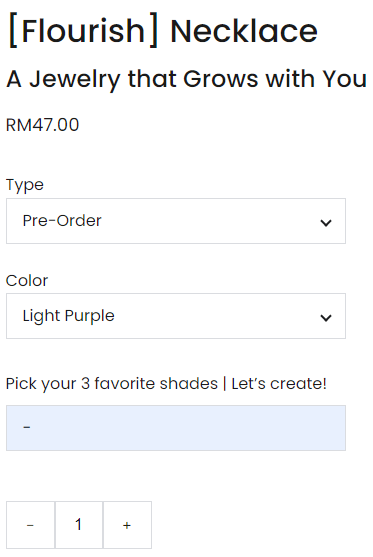
Task: Click the Color label above the second dropdown
Action: tap(27, 281)
